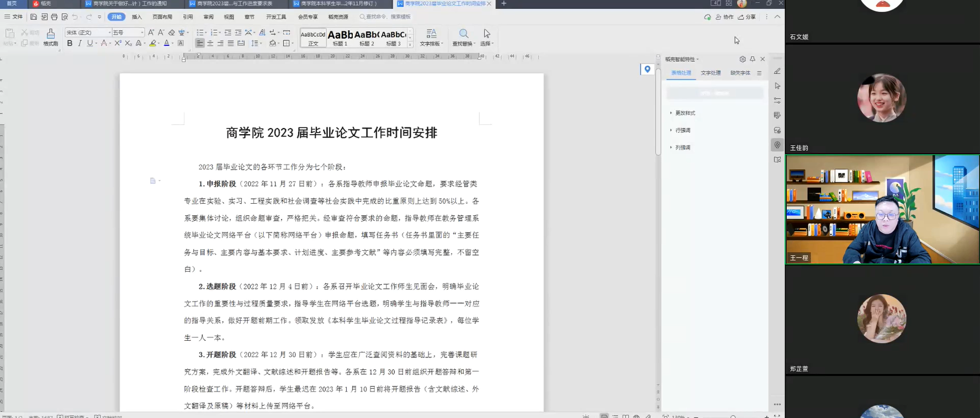Click the save icon in quick access bar
This screenshot has height=418, width=980.
pyautogui.click(x=34, y=17)
